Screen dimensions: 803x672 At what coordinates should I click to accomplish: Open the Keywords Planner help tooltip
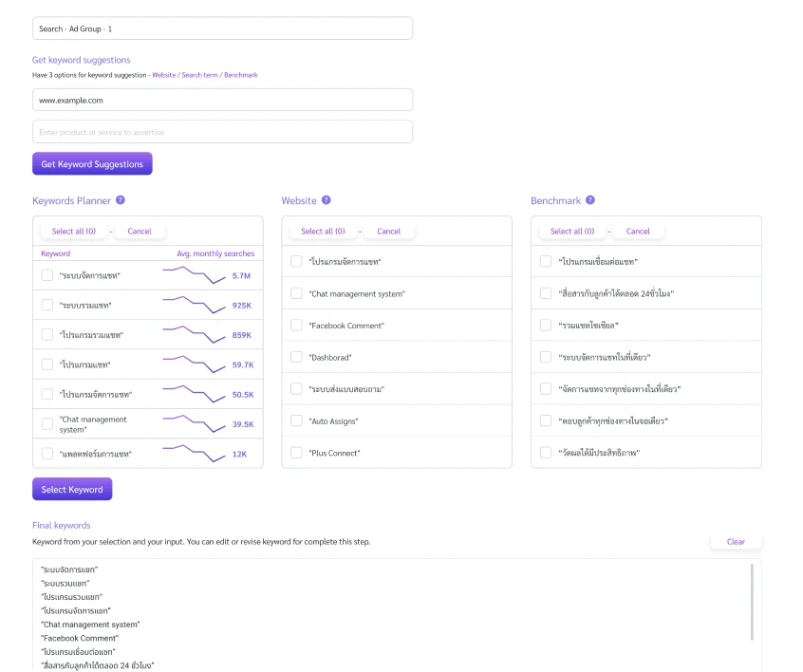click(121, 200)
